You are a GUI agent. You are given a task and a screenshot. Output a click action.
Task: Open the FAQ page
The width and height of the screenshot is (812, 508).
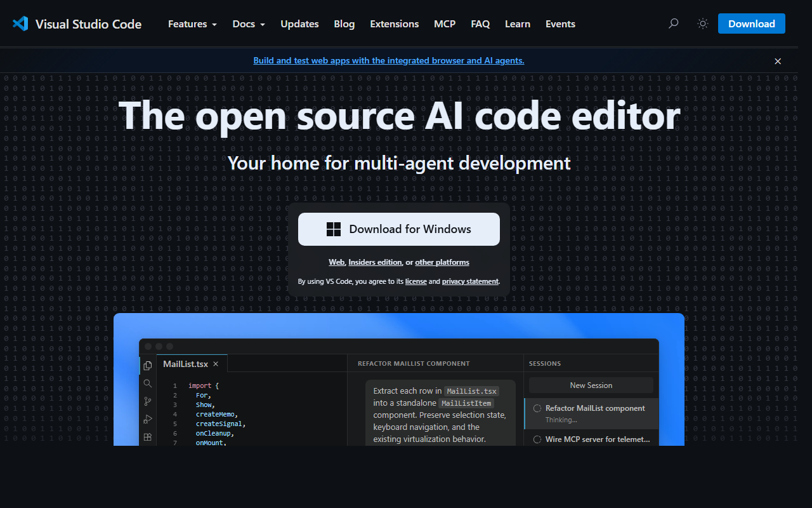(480, 24)
